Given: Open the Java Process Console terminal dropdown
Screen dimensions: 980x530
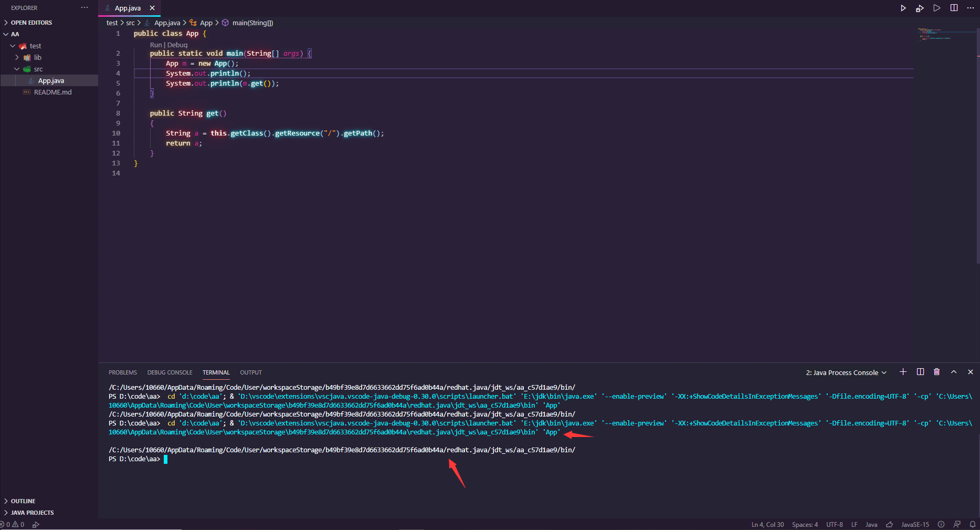Looking at the screenshot, I should pos(845,372).
